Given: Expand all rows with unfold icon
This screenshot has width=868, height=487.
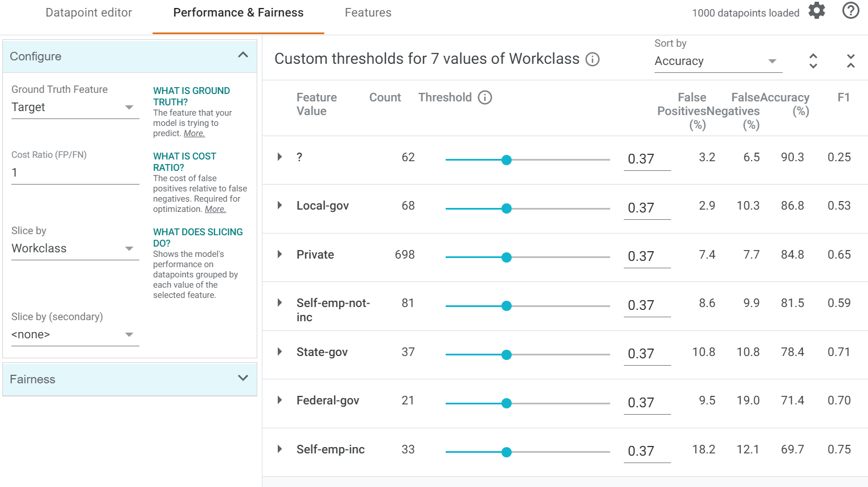Looking at the screenshot, I should pyautogui.click(x=813, y=61).
